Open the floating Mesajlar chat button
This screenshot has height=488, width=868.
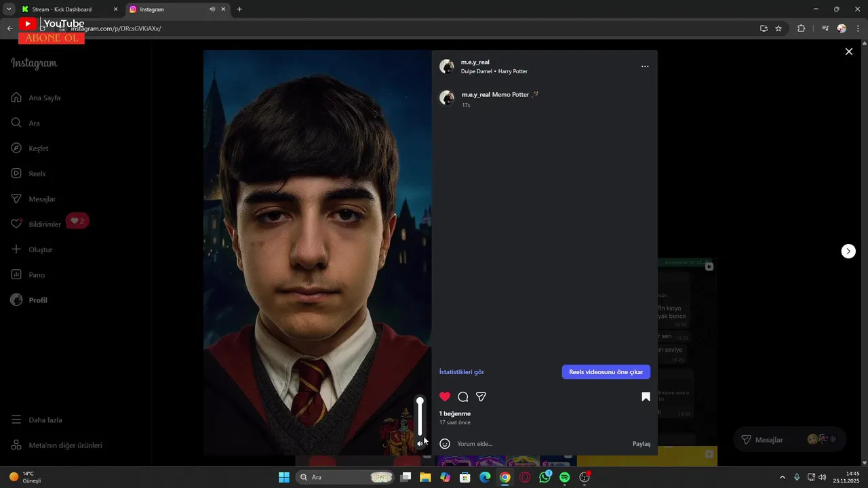coord(790,440)
